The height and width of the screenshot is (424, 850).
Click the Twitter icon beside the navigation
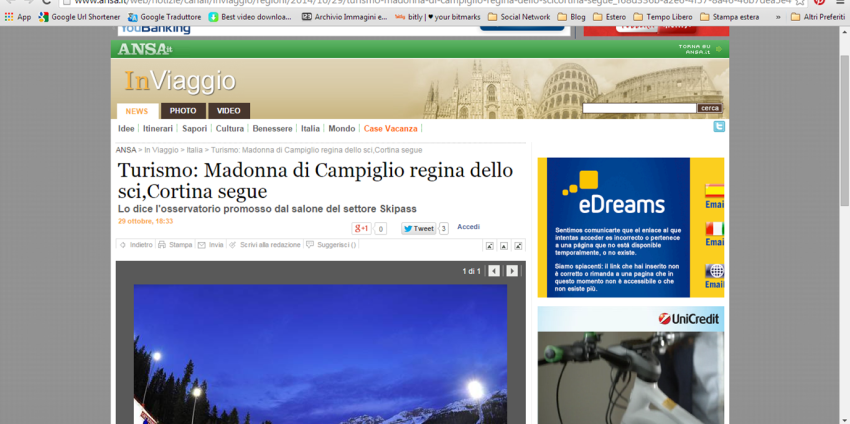pos(719,127)
